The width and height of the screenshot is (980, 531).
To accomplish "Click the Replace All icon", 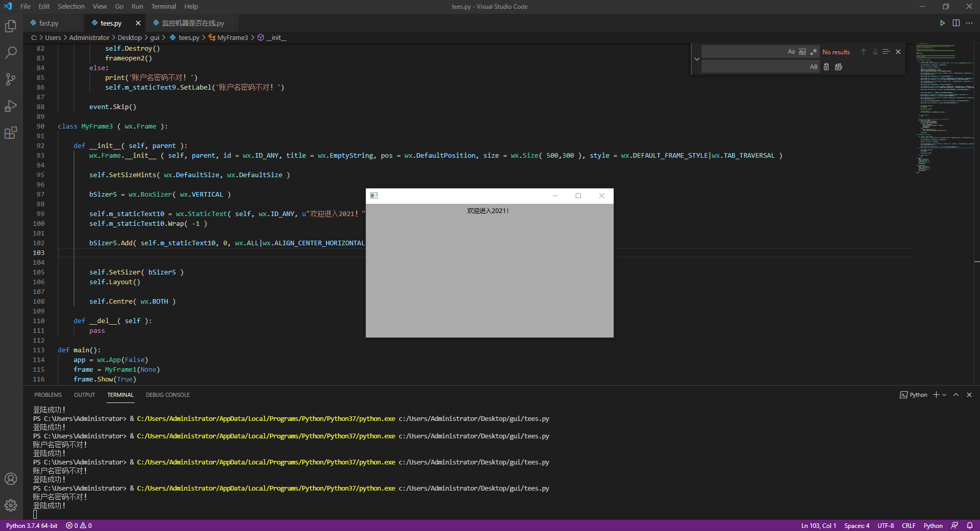I will tap(838, 67).
